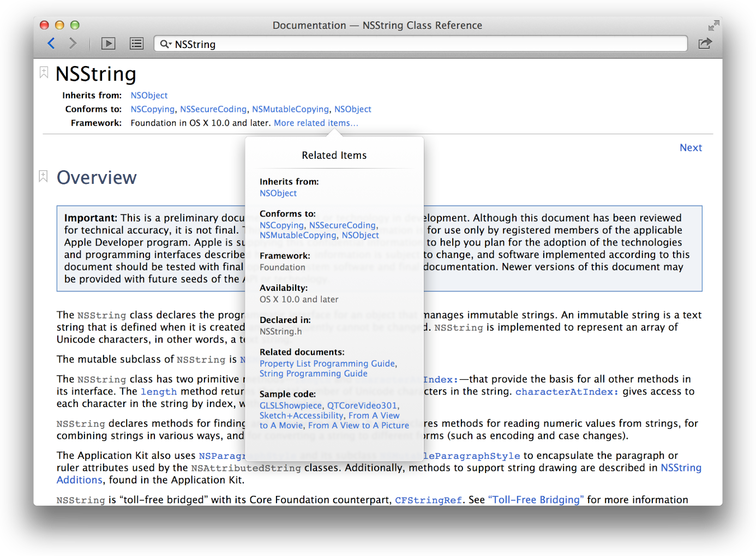Screen dimensions: 756x556
Task: Enter full screen with the corner arrows
Action: coord(713,26)
